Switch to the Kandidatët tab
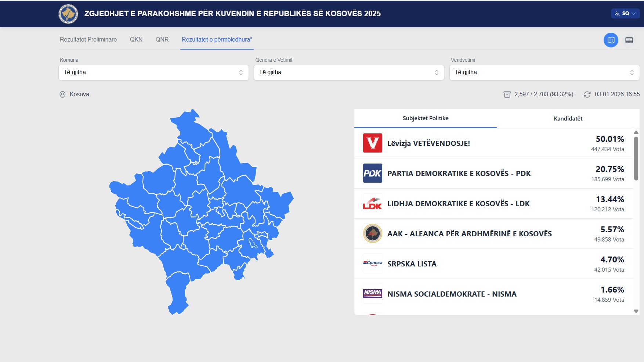Screen dimensions: 644x362 coord(568,118)
